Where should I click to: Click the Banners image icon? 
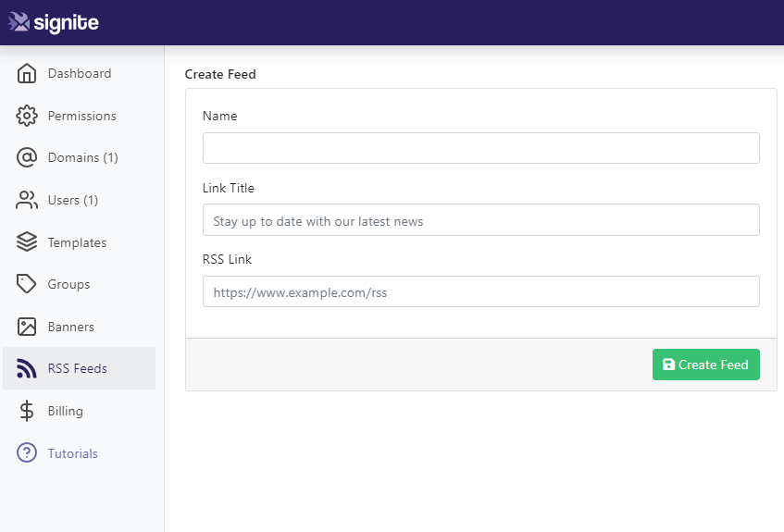27,327
